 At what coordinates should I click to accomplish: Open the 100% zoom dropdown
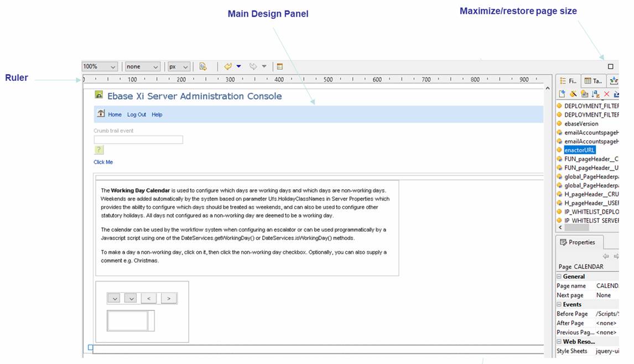100,66
